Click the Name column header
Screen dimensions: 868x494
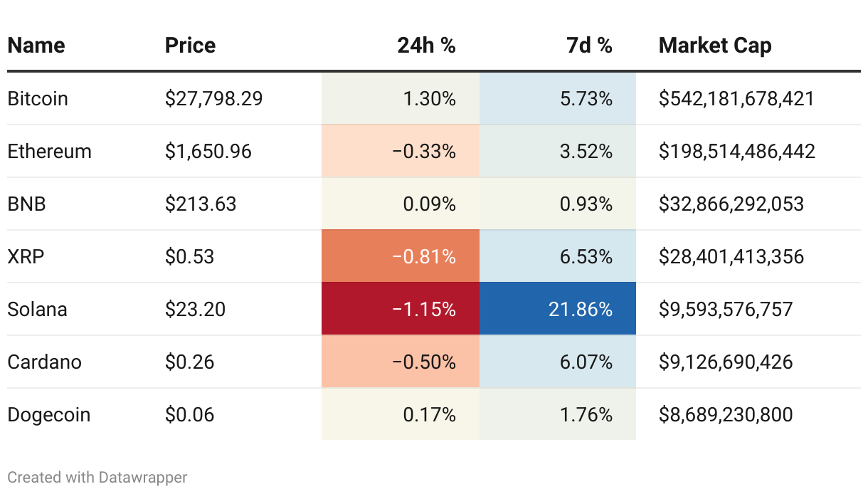(36, 46)
